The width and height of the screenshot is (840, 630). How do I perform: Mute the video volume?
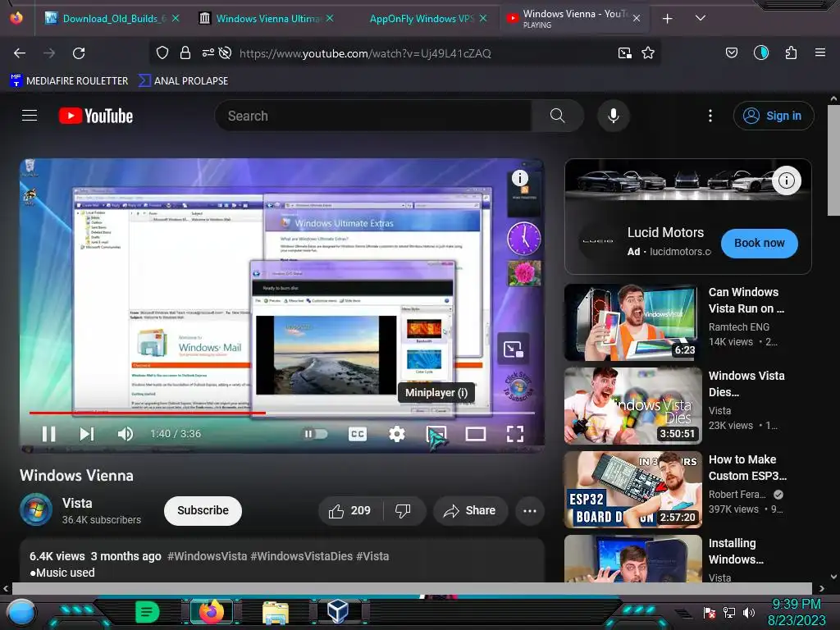pyautogui.click(x=126, y=434)
